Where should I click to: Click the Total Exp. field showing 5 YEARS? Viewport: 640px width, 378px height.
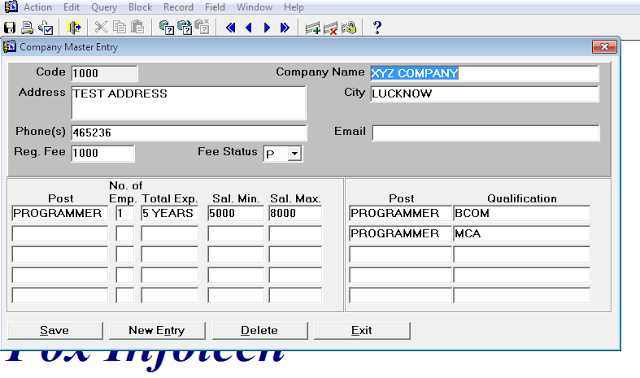[x=169, y=213]
